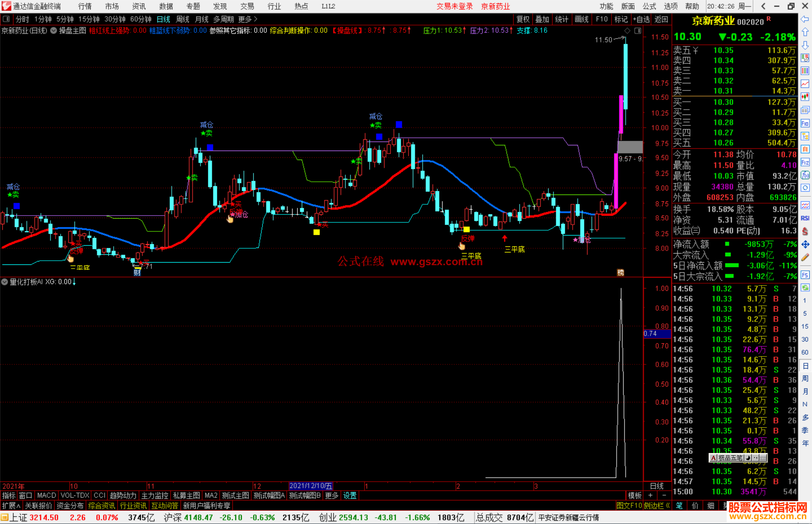Click the gray price gap block near 9.75

point(630,147)
